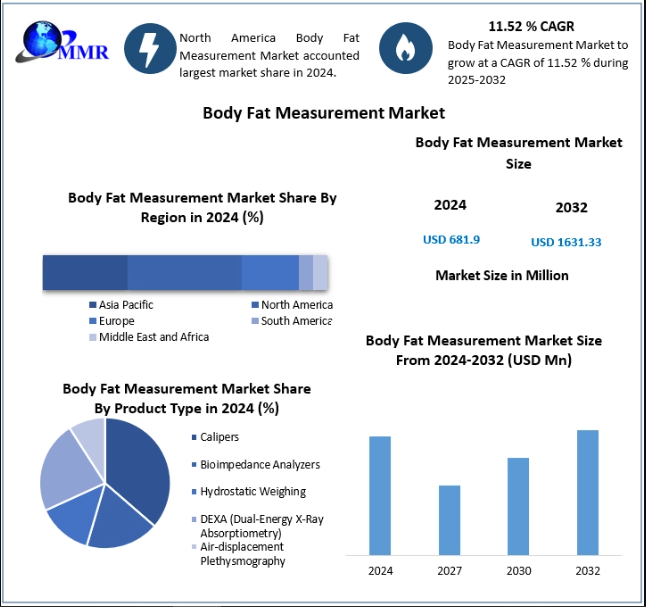Click the flame circle icon
The height and width of the screenshot is (607, 646).
click(x=405, y=48)
